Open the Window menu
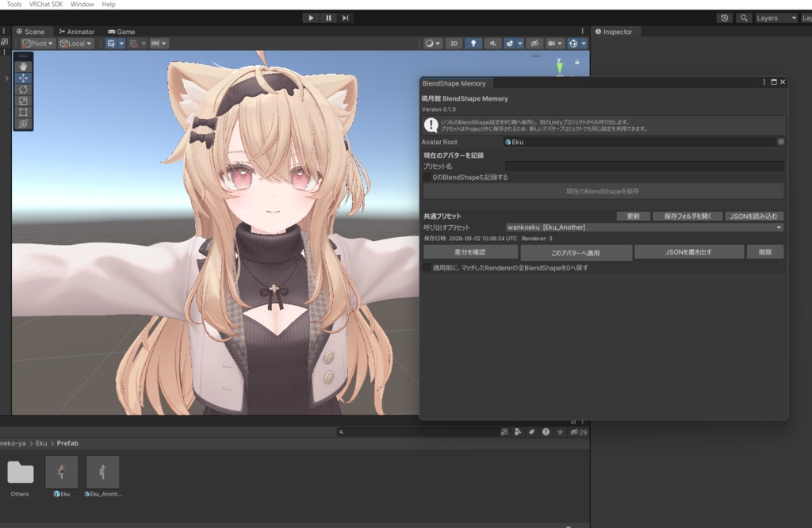The height and width of the screenshot is (528, 812). point(82,4)
